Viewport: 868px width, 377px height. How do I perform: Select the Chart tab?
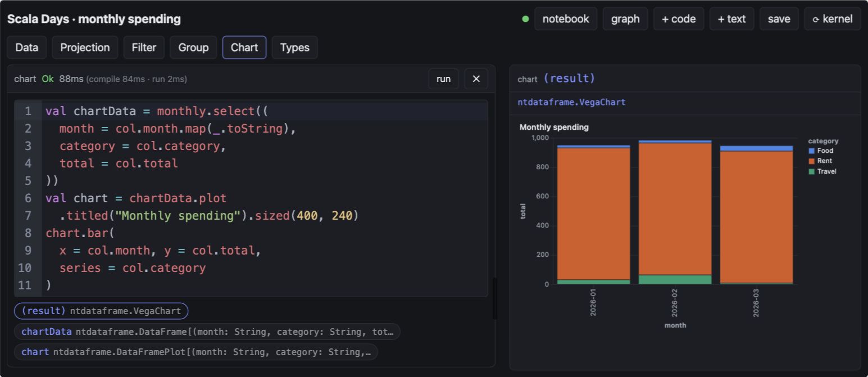(x=244, y=47)
